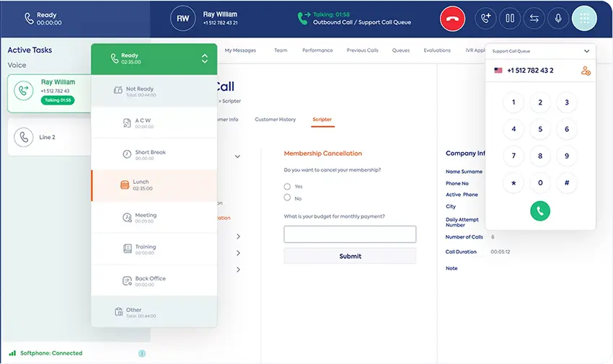Screen dimensions: 613x364
Task: Select Lunch status
Action: pyautogui.click(x=154, y=185)
